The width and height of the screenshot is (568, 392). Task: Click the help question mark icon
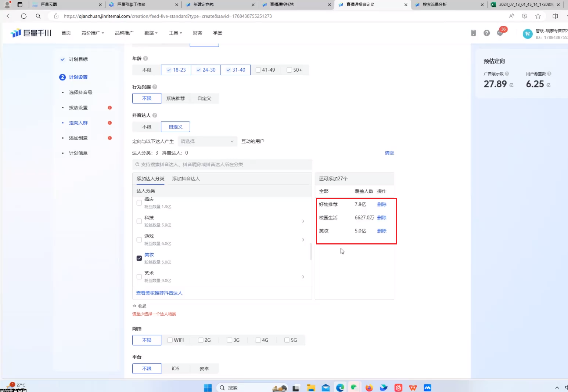pos(486,33)
